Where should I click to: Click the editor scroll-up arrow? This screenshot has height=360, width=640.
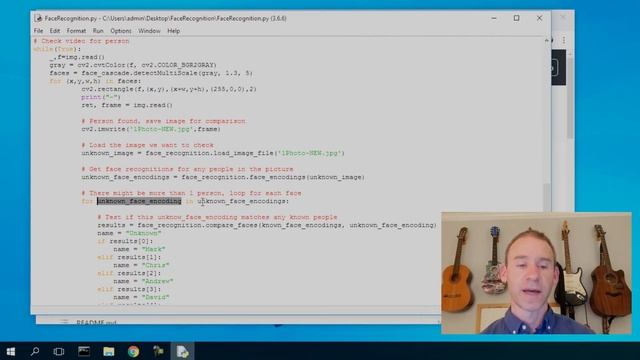point(547,40)
